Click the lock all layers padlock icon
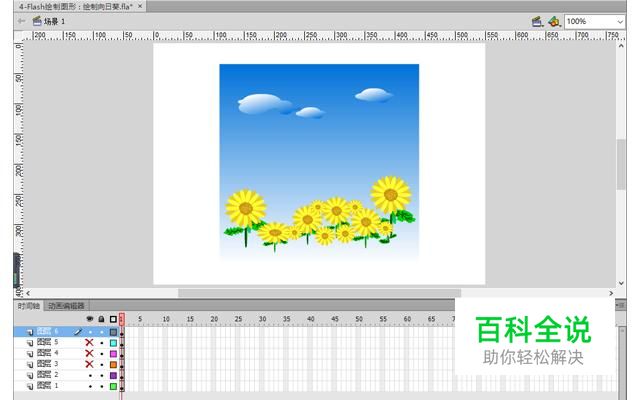The image size is (640, 400). pos(101,319)
